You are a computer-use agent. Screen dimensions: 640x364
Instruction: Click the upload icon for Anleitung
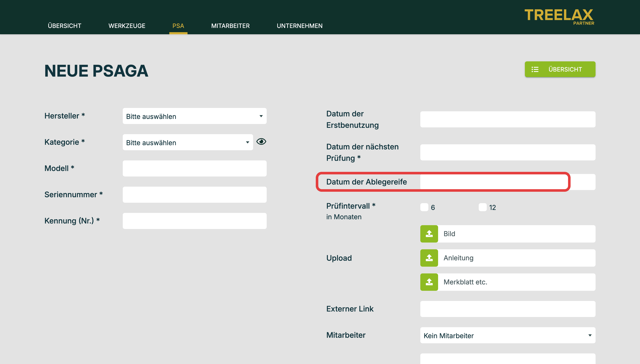click(x=429, y=258)
